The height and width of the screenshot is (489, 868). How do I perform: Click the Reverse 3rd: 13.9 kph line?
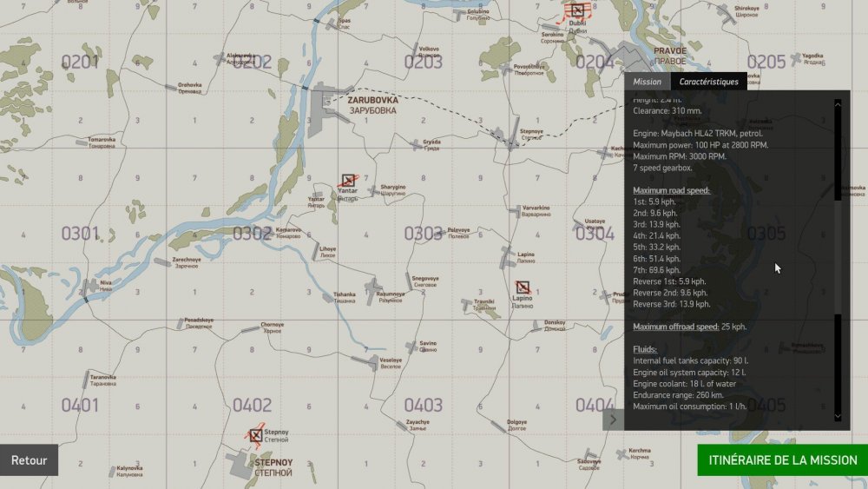coord(672,304)
